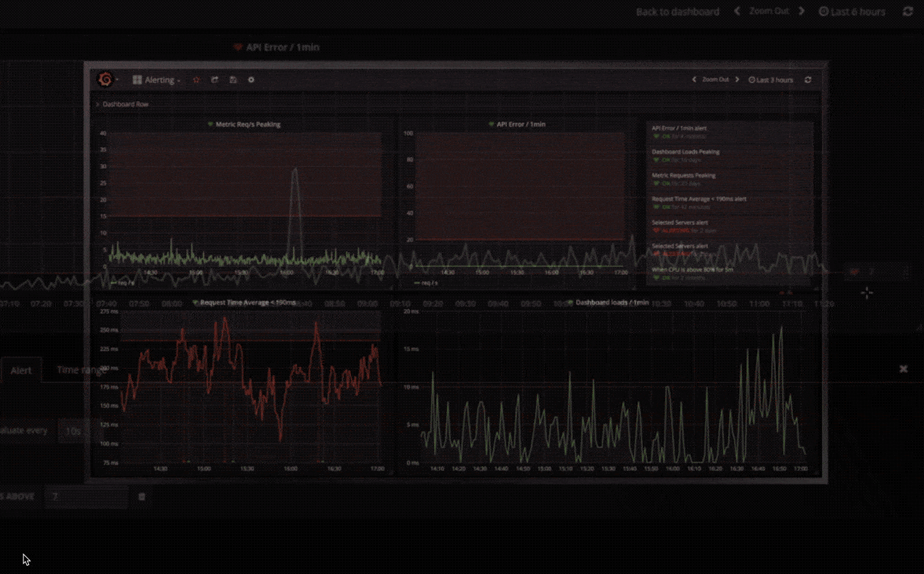Select 'When CPU is above 80% for 5m' alert
The height and width of the screenshot is (574, 924).
point(693,270)
